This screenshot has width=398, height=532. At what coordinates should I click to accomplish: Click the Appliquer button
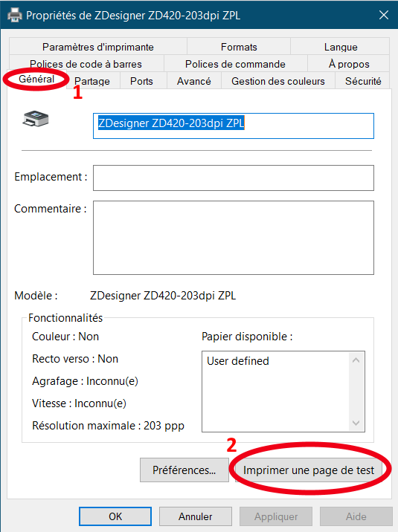(276, 516)
